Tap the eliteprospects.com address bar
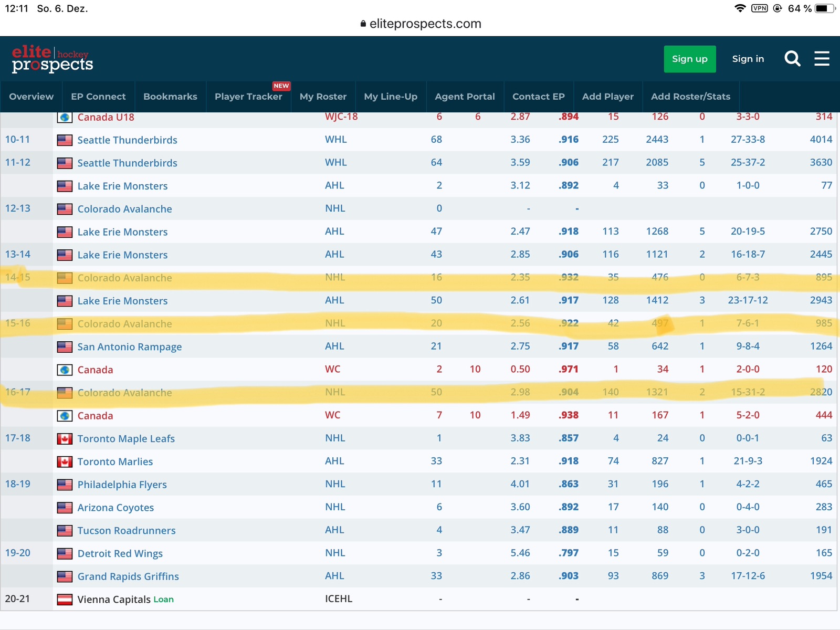 [425, 24]
